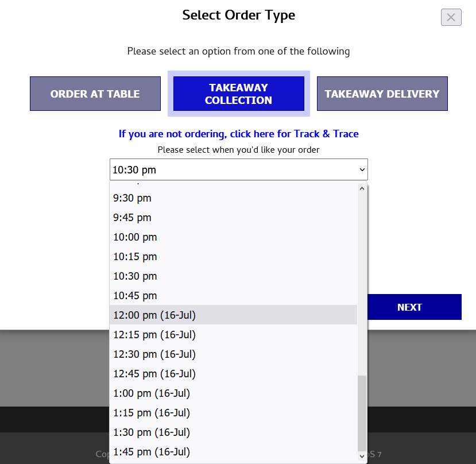Choose 12:45 pm (16-Jul) collection time
Viewport: 476px width, 464px height.
click(154, 373)
